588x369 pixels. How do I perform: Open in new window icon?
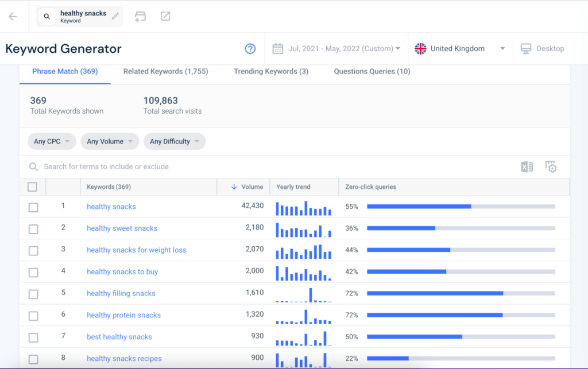tap(165, 16)
